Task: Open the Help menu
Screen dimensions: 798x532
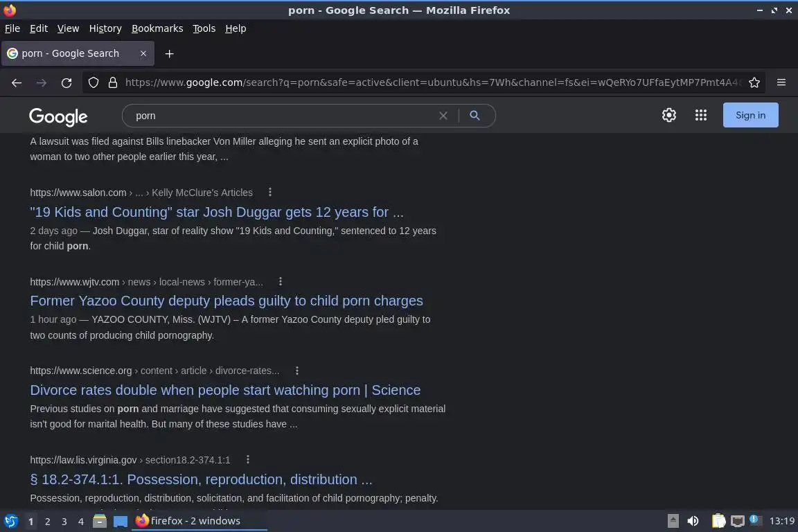Action: tap(236, 28)
